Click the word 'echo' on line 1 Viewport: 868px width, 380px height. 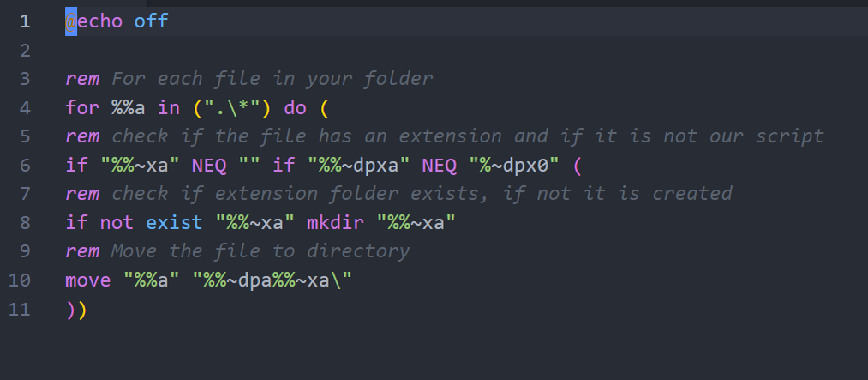[x=99, y=21]
